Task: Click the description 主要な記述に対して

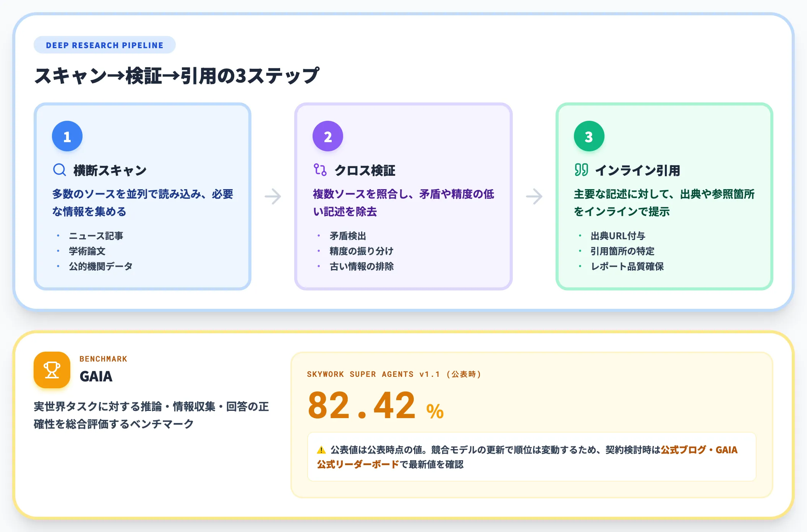Action: click(x=664, y=203)
